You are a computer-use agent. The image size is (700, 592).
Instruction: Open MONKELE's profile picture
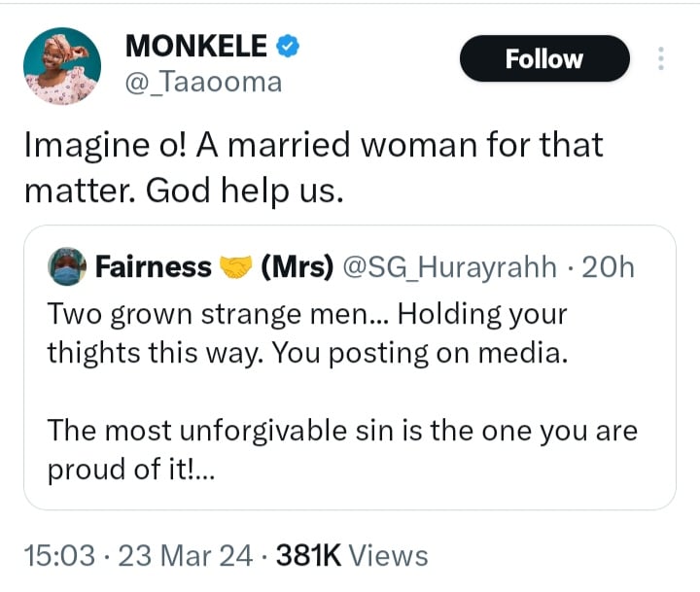pyautogui.click(x=61, y=66)
